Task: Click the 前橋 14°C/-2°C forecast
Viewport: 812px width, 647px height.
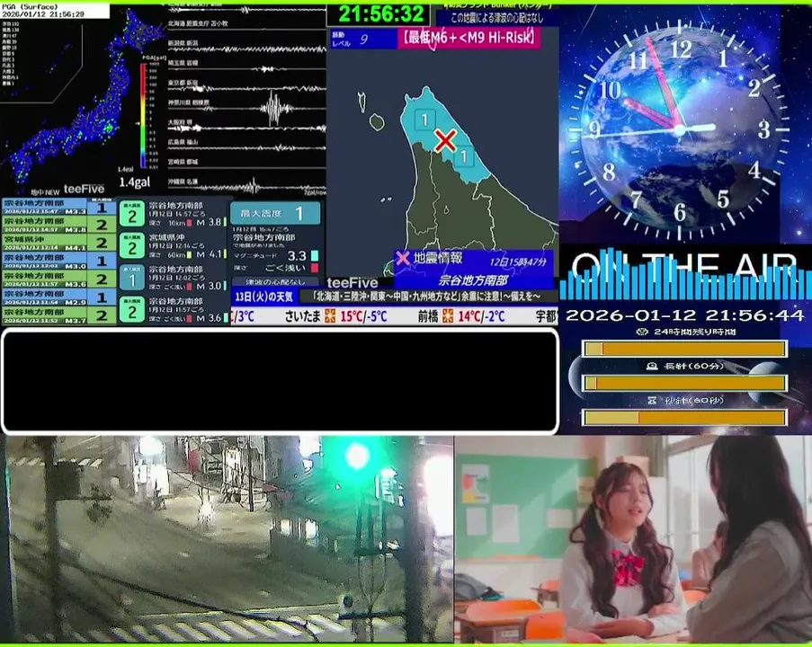Action: (x=461, y=315)
